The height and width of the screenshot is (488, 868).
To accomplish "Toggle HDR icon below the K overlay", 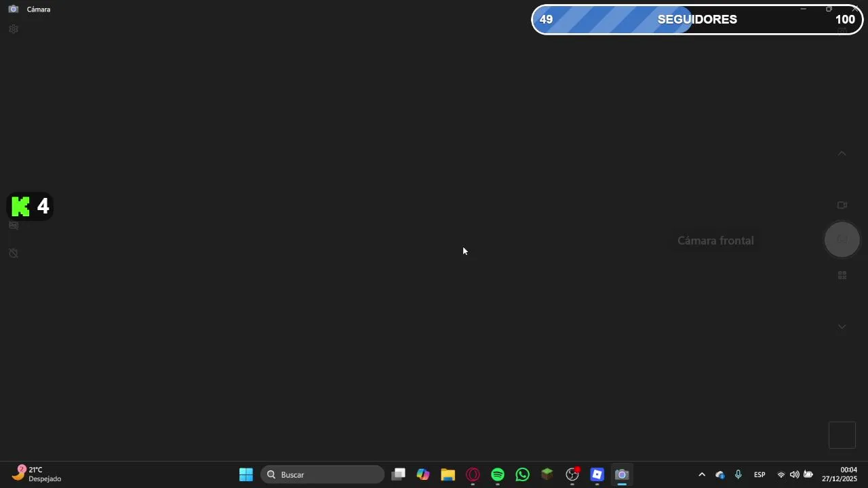I will click(x=13, y=225).
